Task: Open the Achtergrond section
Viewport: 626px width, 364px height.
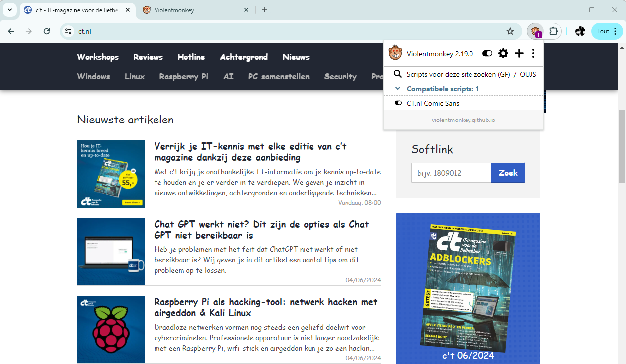Action: pyautogui.click(x=244, y=57)
